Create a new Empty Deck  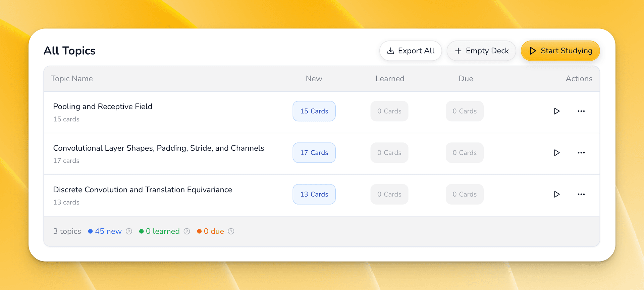pyautogui.click(x=481, y=51)
